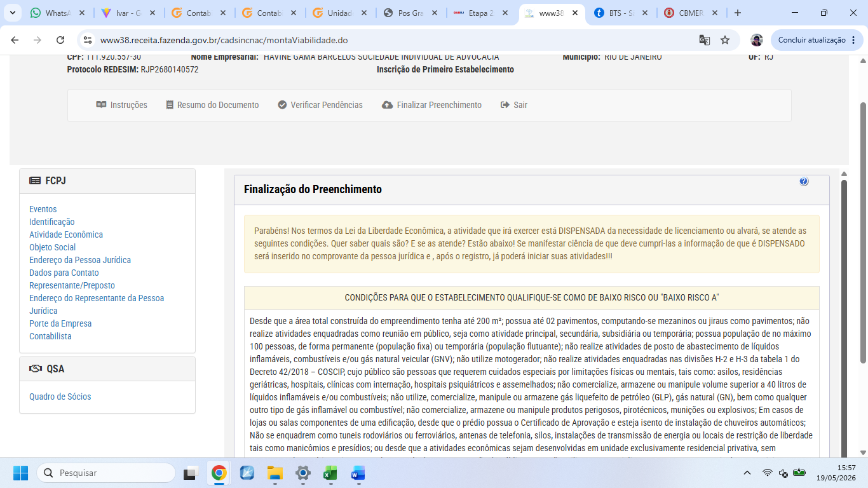
Task: Click the clock showing 15:57
Action: point(846,467)
